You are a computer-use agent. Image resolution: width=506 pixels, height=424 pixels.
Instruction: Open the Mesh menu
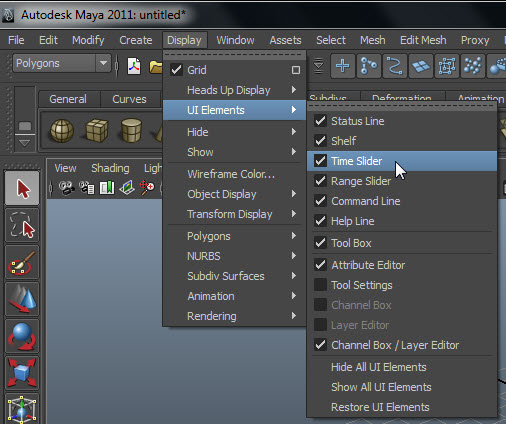373,40
